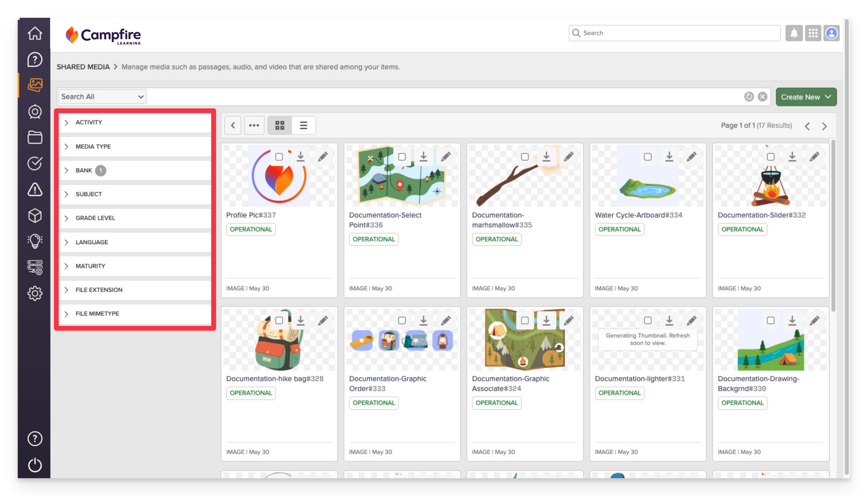The width and height of the screenshot is (868, 496).
Task: Select checkbox for Documentation-Graphic Order#333
Action: pos(401,320)
